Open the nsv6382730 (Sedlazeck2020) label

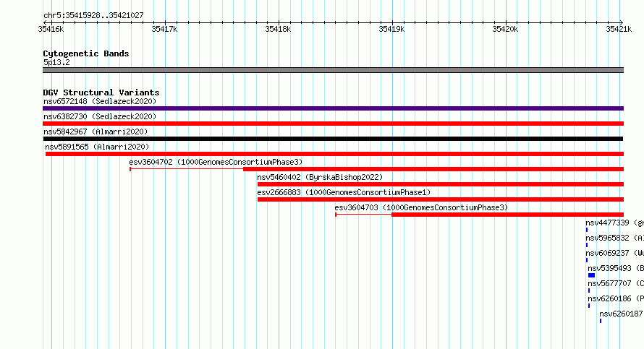click(x=100, y=116)
